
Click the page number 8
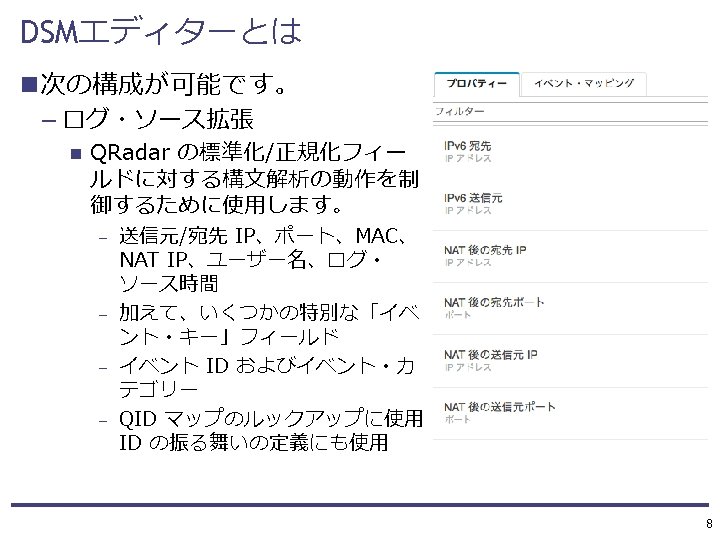click(x=709, y=523)
